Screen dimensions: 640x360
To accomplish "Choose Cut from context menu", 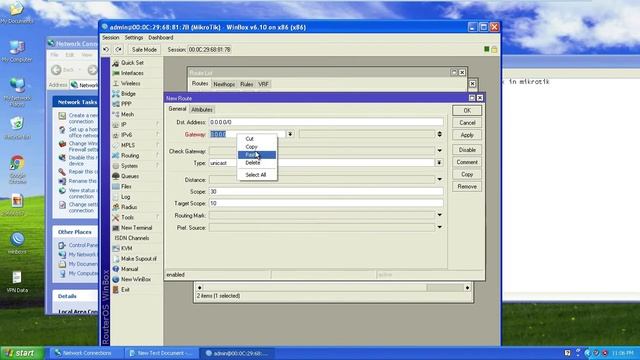I will click(257, 139).
